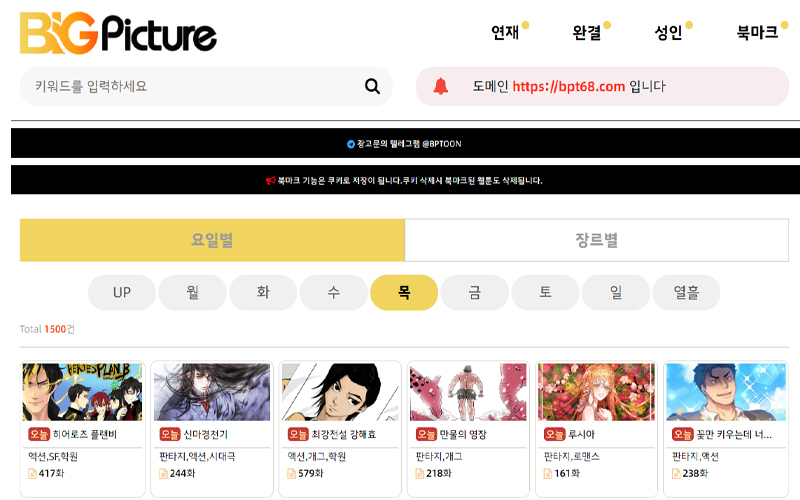Click the Telegram @BPTOON banner

click(x=405, y=143)
